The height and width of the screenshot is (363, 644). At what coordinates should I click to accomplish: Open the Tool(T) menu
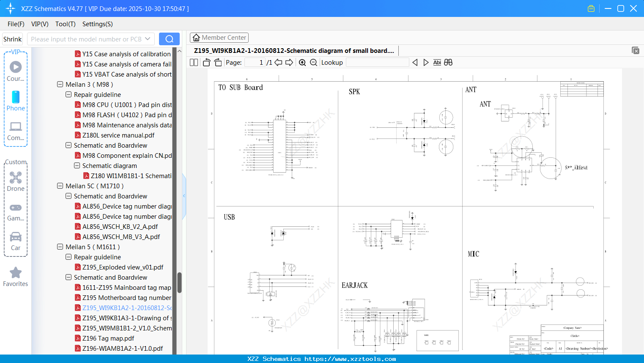point(65,24)
